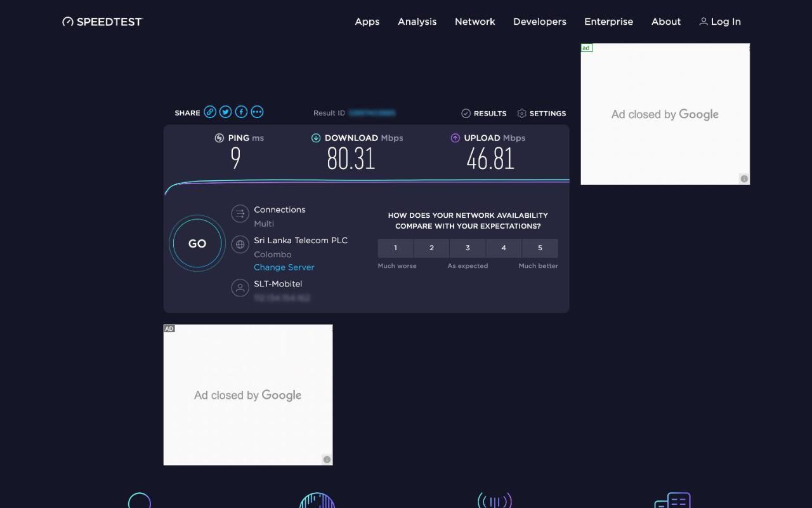Click the bottom ad info icon
This screenshot has width=812, height=508.
click(x=327, y=459)
